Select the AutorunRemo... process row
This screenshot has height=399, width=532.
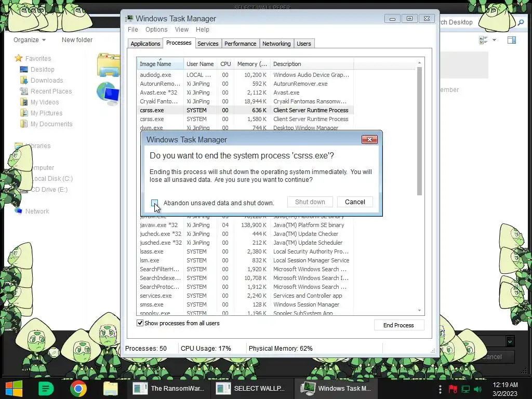[x=245, y=84]
